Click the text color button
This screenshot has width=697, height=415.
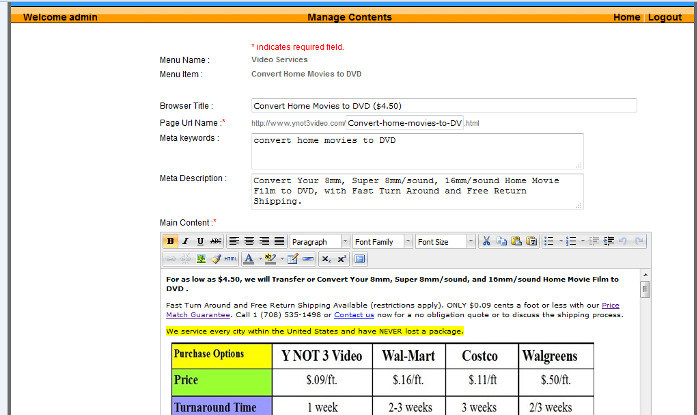click(x=248, y=258)
